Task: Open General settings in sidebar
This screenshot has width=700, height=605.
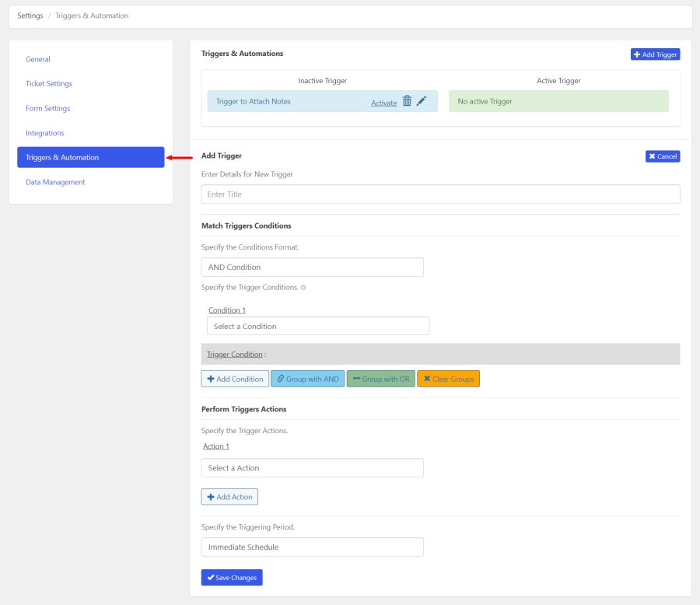Action: click(x=38, y=59)
